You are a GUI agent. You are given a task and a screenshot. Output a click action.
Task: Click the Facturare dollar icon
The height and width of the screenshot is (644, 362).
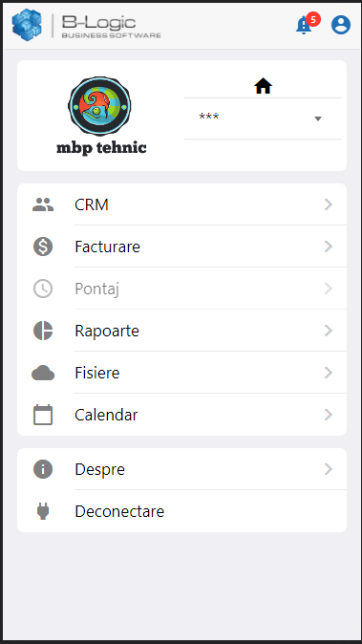(43, 247)
